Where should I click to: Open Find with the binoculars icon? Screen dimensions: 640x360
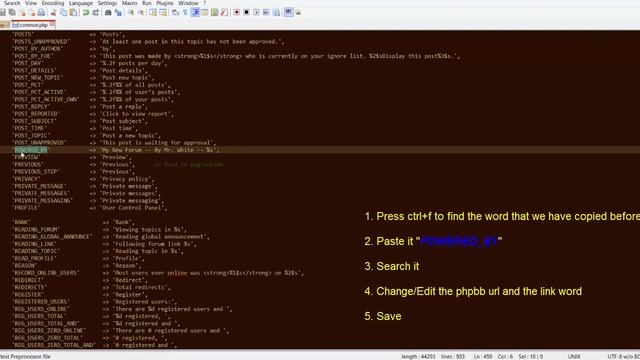[x=108, y=13]
